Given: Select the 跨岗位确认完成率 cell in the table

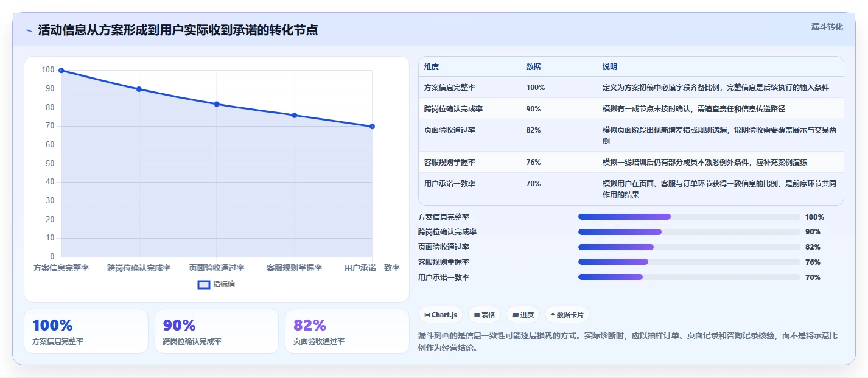Looking at the screenshot, I should tap(453, 109).
